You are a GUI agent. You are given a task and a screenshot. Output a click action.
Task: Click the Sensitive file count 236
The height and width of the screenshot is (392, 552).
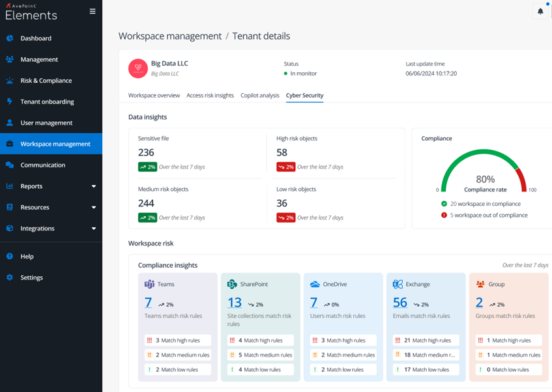click(146, 152)
